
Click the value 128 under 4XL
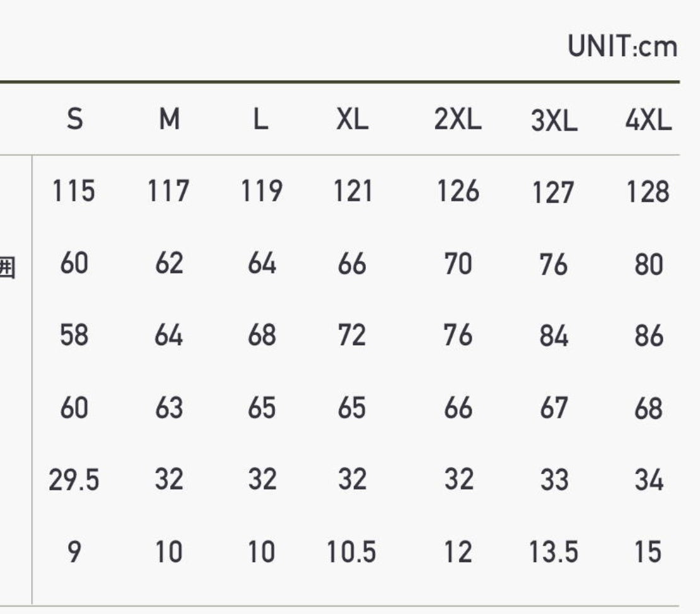648,192
